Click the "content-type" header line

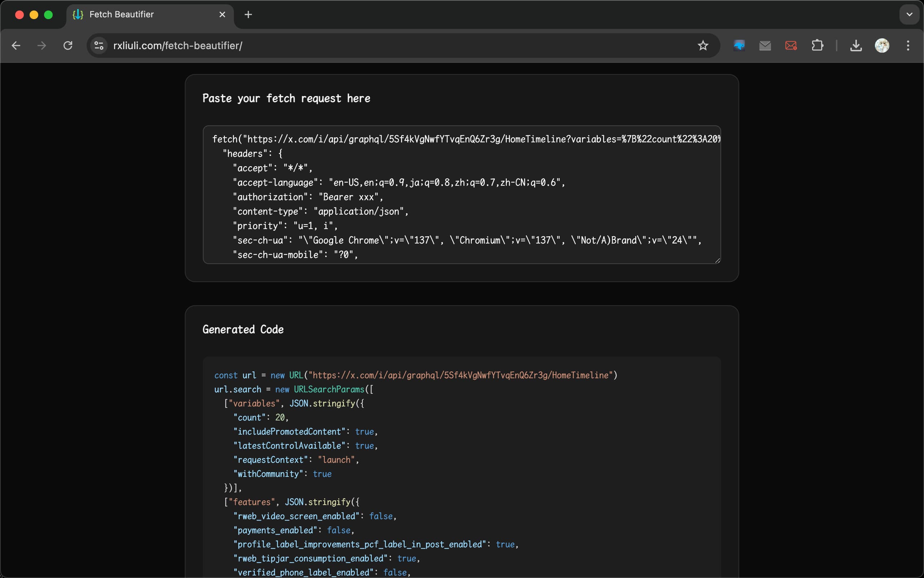(x=321, y=211)
